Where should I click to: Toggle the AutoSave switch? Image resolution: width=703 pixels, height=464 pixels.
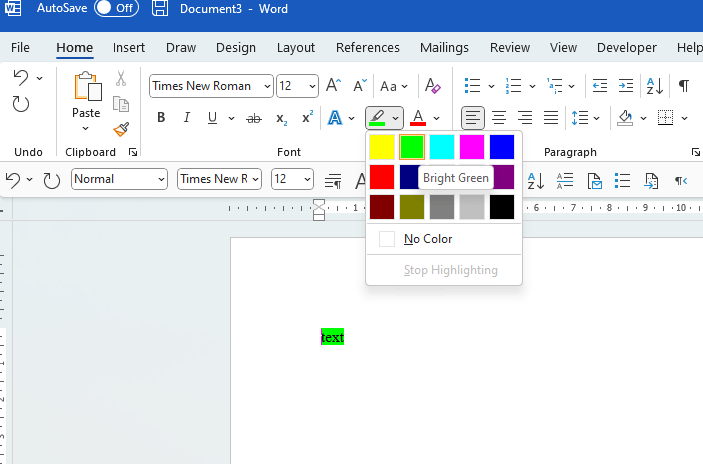[x=117, y=8]
